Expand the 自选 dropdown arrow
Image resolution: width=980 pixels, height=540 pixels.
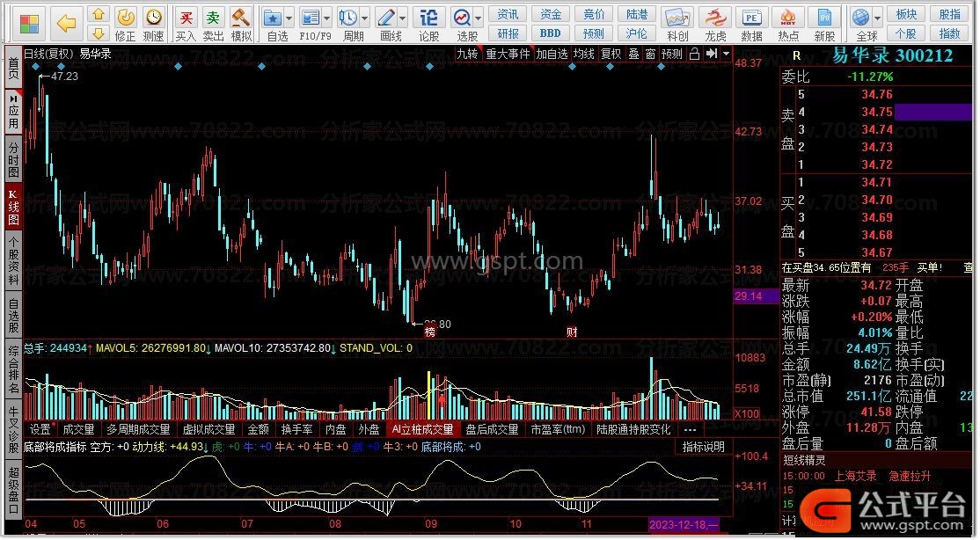coord(289,18)
